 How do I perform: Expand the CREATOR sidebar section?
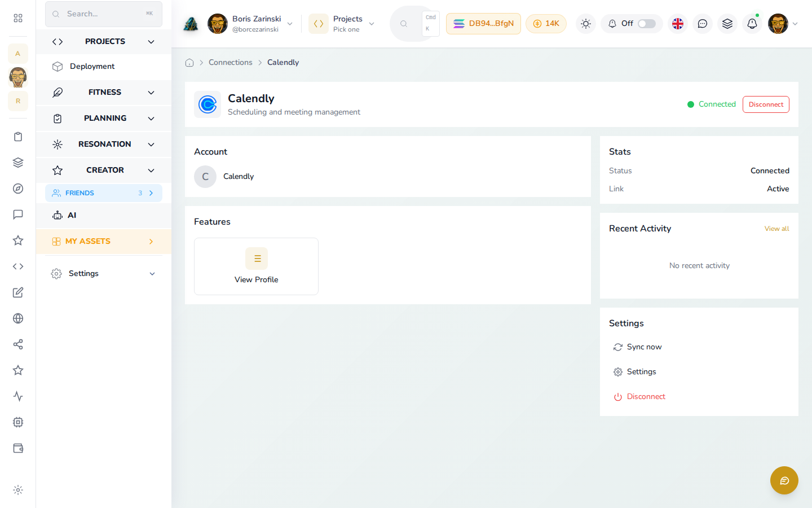tap(104, 170)
